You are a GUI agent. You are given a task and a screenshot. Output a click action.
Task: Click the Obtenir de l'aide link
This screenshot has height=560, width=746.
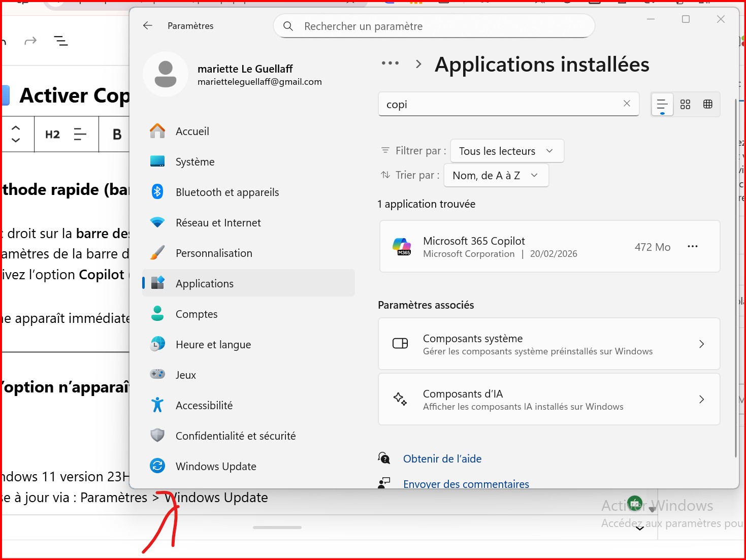pyautogui.click(x=442, y=459)
